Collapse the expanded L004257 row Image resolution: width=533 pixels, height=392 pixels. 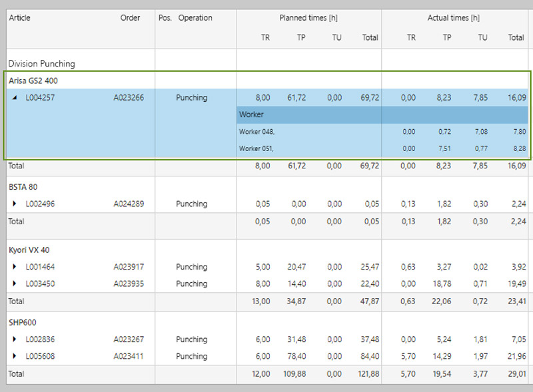[15, 98]
